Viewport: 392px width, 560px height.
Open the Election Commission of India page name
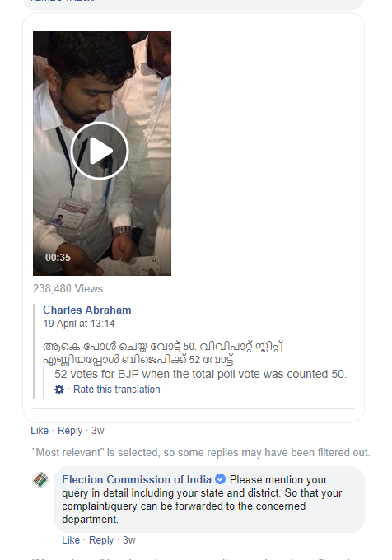point(137,479)
